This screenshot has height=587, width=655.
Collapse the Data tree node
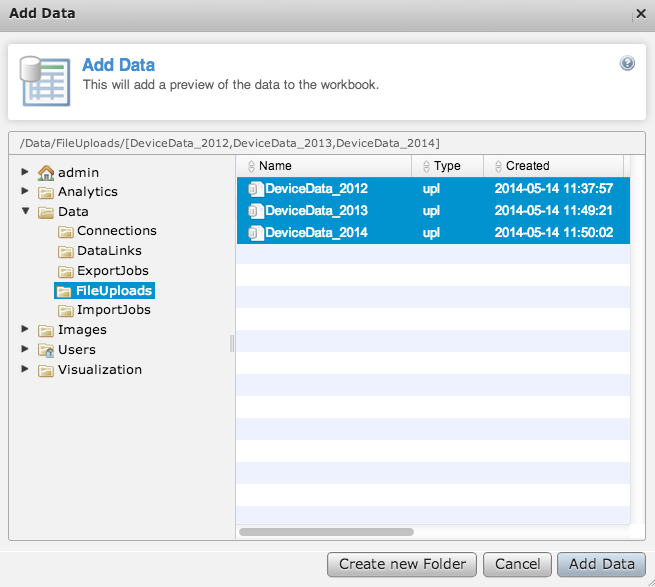pos(25,211)
